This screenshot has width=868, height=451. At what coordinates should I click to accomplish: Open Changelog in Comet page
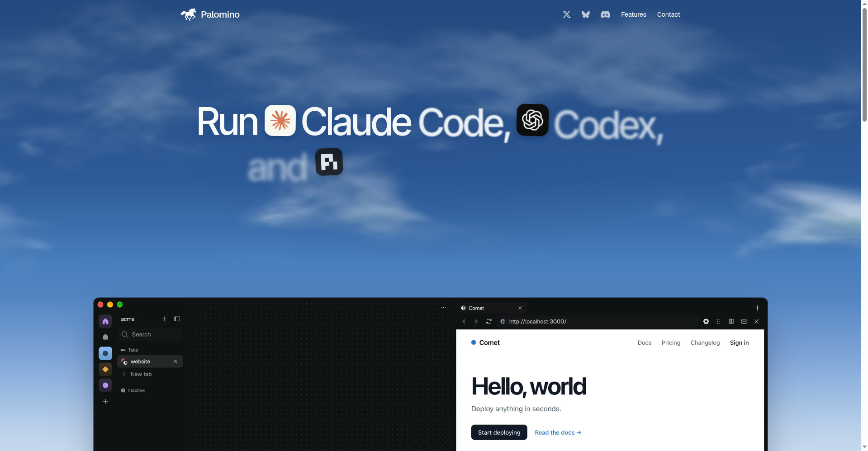[x=705, y=343]
